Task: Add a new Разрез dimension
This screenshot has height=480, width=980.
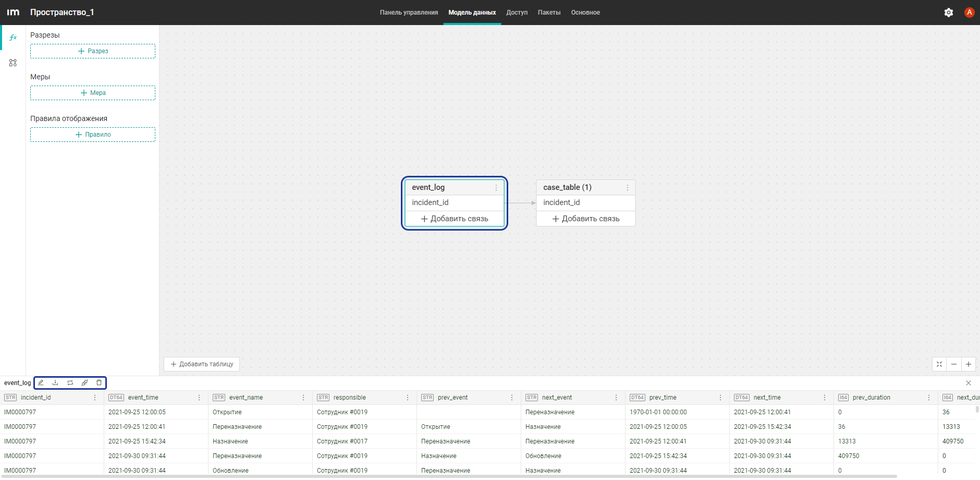Action: [x=93, y=51]
